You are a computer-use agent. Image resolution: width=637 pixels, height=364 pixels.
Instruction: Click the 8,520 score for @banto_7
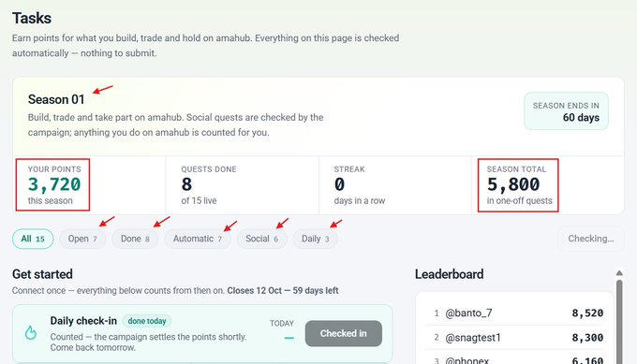coord(587,313)
